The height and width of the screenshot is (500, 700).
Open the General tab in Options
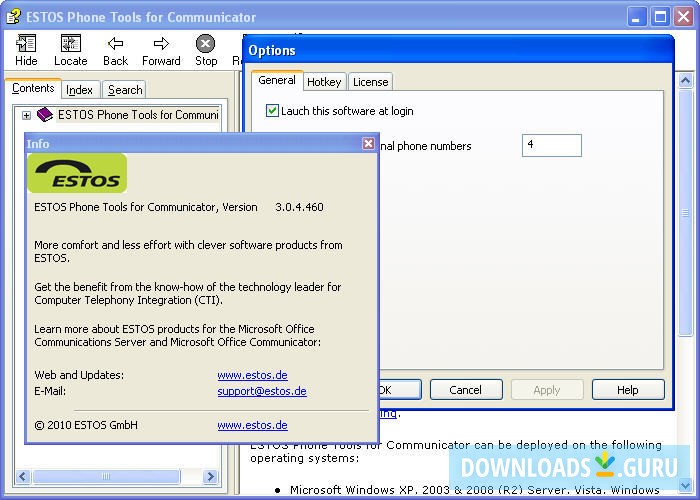[277, 80]
